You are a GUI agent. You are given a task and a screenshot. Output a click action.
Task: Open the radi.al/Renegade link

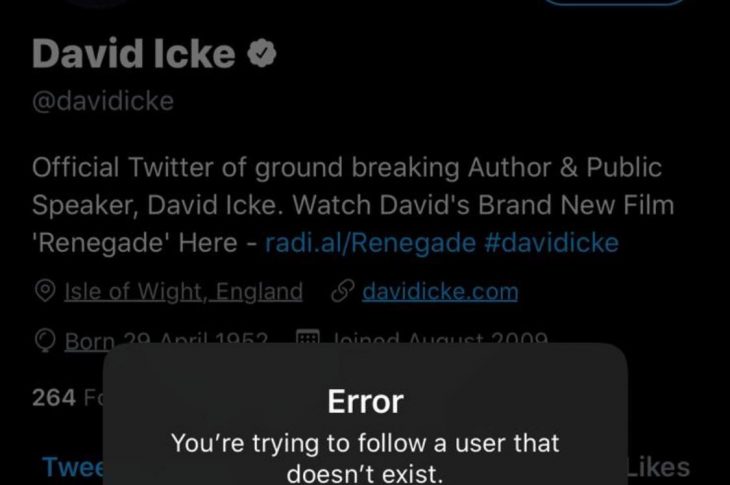(370, 243)
